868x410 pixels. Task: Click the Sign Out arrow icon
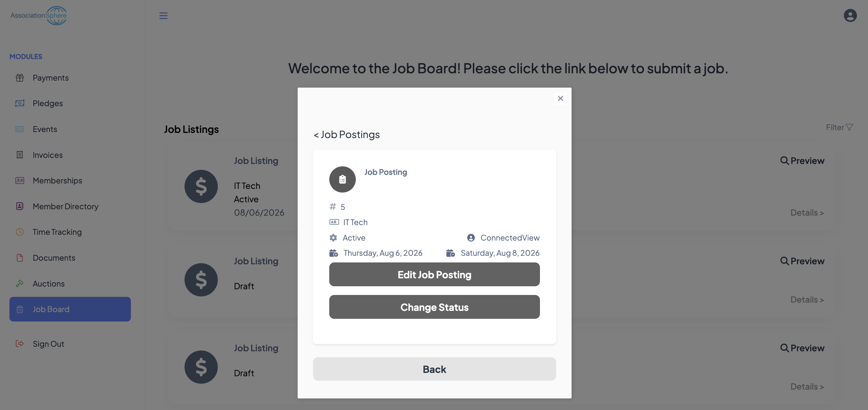(19, 344)
